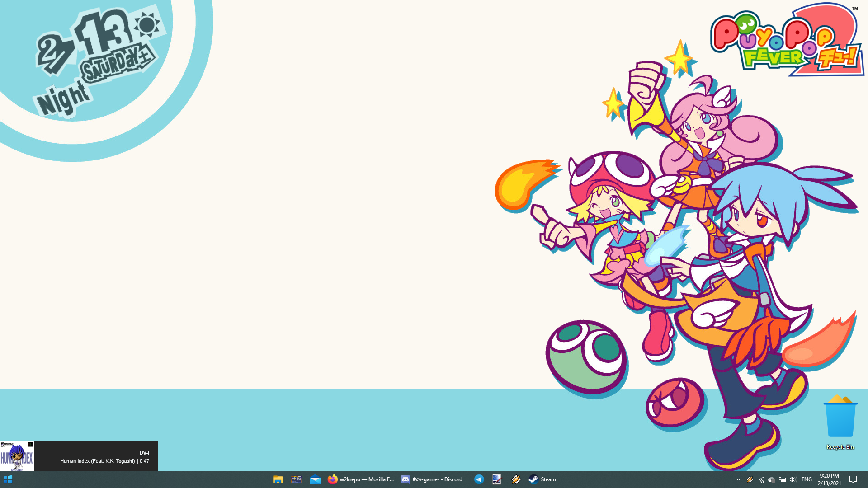Switch to the Steam window

(542, 479)
